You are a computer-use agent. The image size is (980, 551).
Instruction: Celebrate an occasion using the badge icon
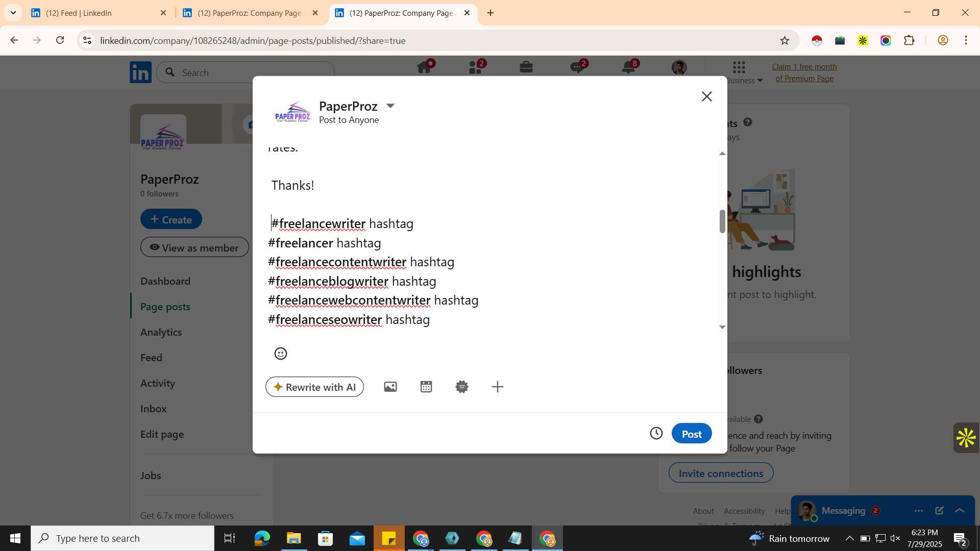click(x=462, y=387)
